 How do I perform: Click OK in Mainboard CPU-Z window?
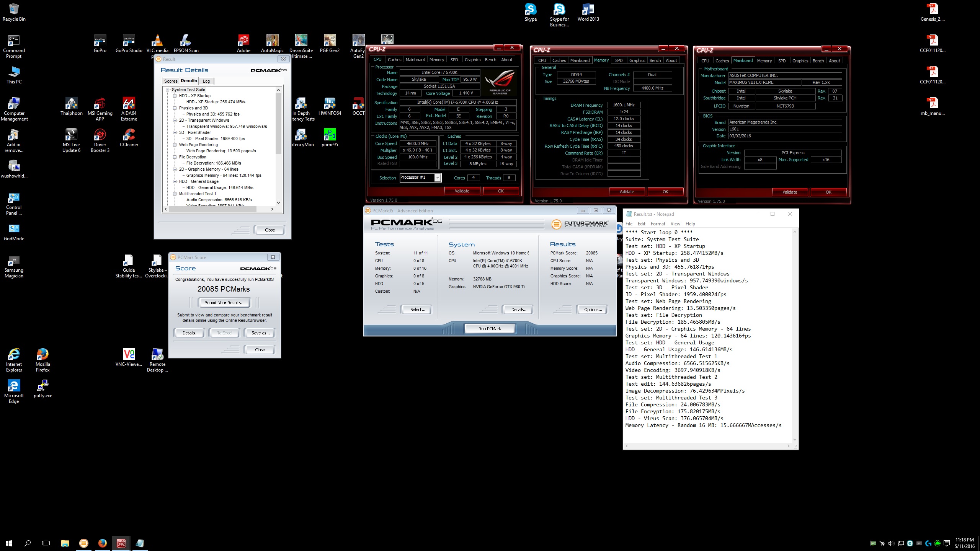tap(828, 192)
